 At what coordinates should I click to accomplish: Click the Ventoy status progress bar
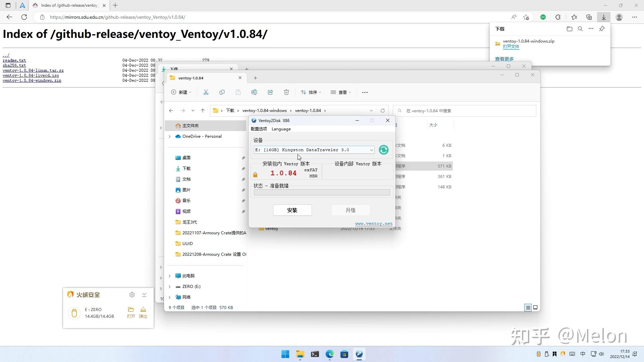pyautogui.click(x=321, y=192)
